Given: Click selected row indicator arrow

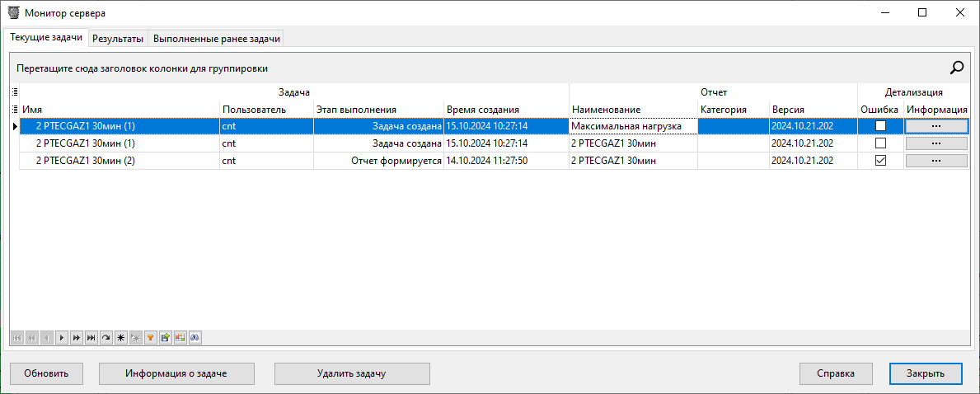Looking at the screenshot, I should click(x=15, y=126).
